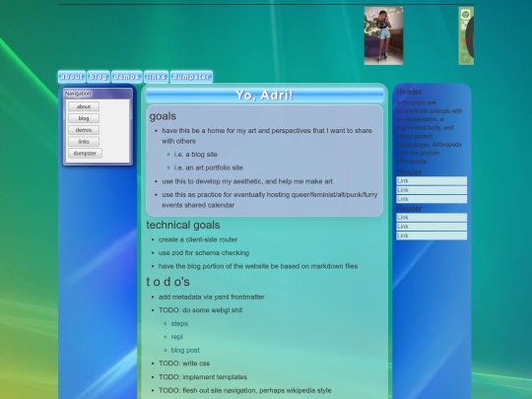Click the partially visible green banner image
Image resolution: width=532 pixels, height=399 pixels.
click(466, 36)
